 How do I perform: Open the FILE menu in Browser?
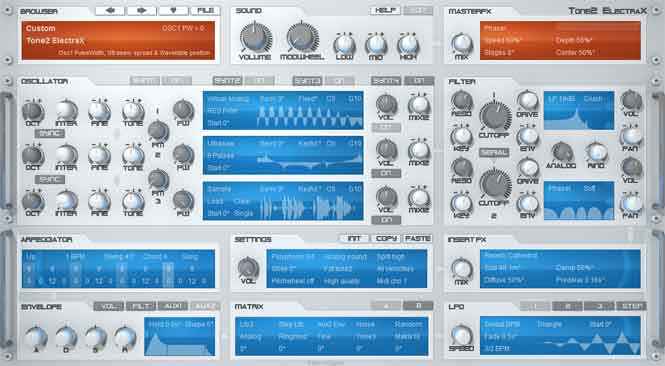point(205,11)
